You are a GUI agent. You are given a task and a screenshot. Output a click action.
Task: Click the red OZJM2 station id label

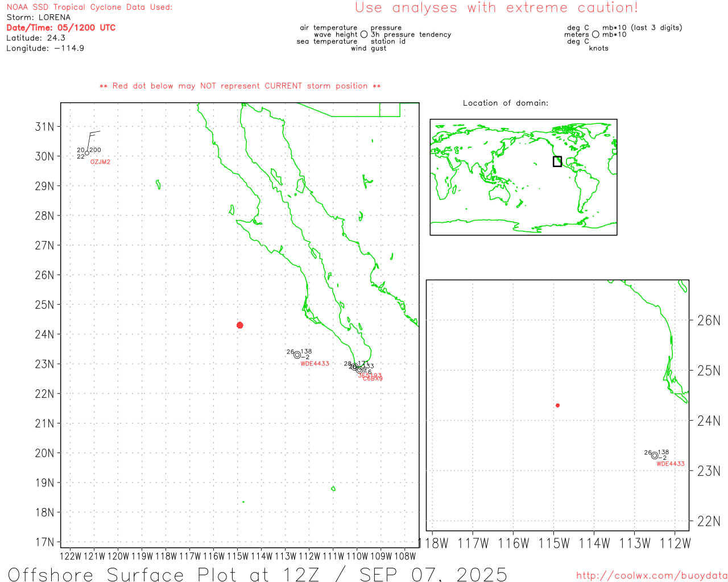pos(101,162)
